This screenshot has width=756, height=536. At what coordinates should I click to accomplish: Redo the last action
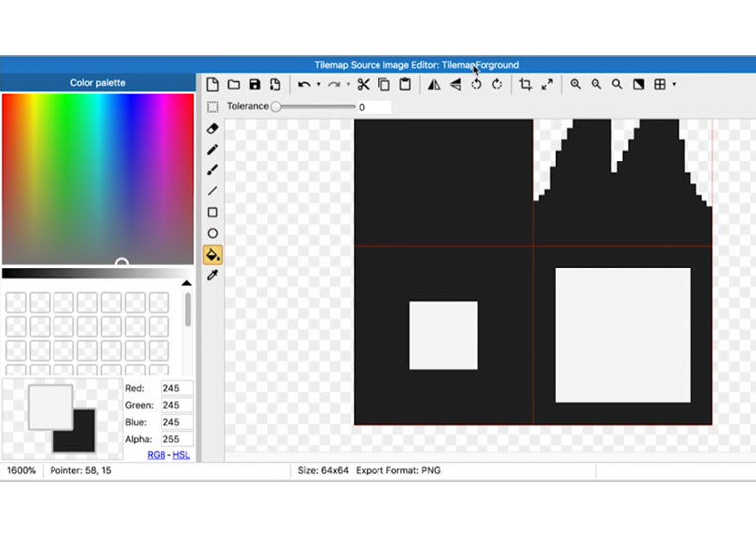tap(334, 85)
